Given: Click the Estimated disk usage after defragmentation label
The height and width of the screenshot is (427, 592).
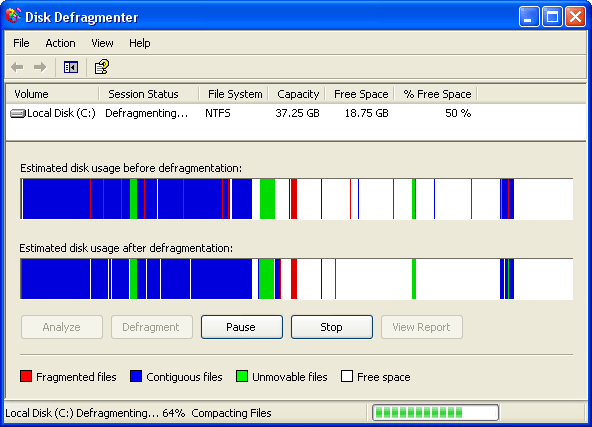Looking at the screenshot, I should pos(126,248).
